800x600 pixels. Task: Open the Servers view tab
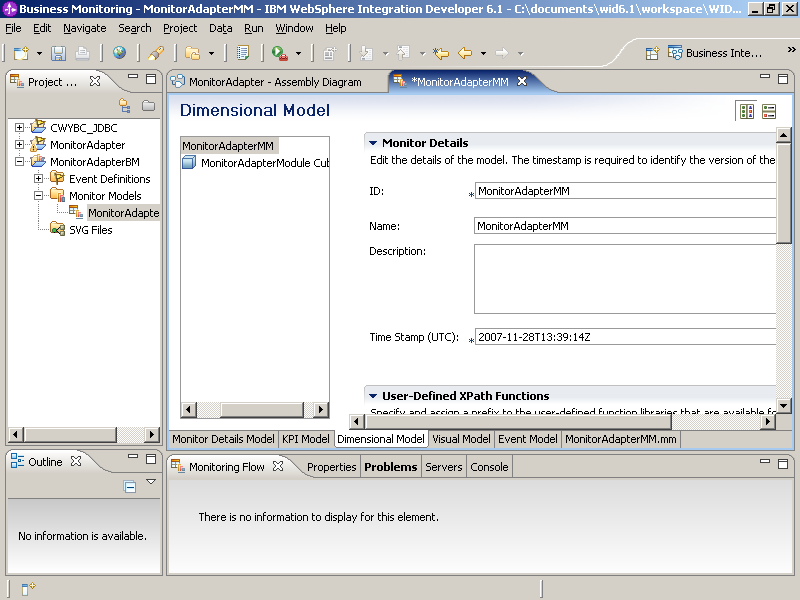pos(443,467)
